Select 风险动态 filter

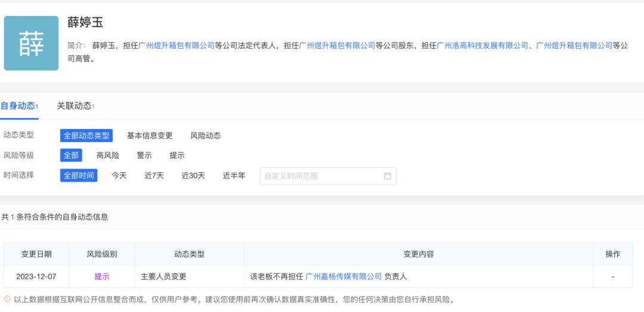coord(205,135)
